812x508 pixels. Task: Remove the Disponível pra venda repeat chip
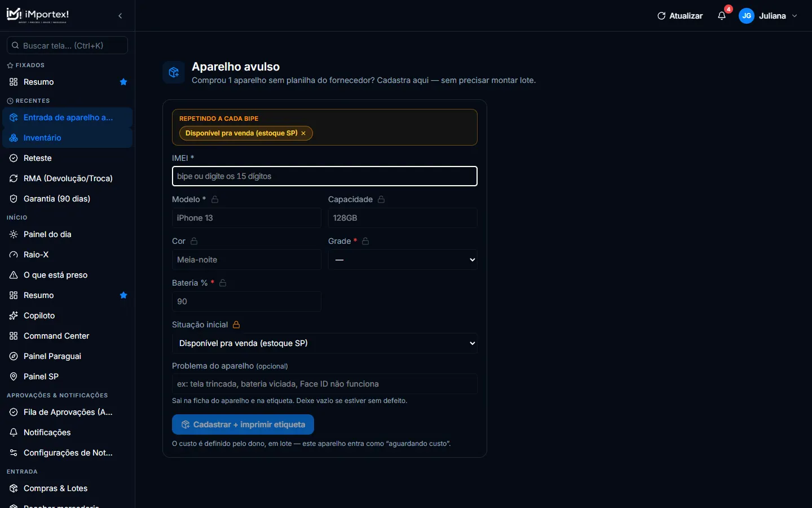click(x=303, y=133)
